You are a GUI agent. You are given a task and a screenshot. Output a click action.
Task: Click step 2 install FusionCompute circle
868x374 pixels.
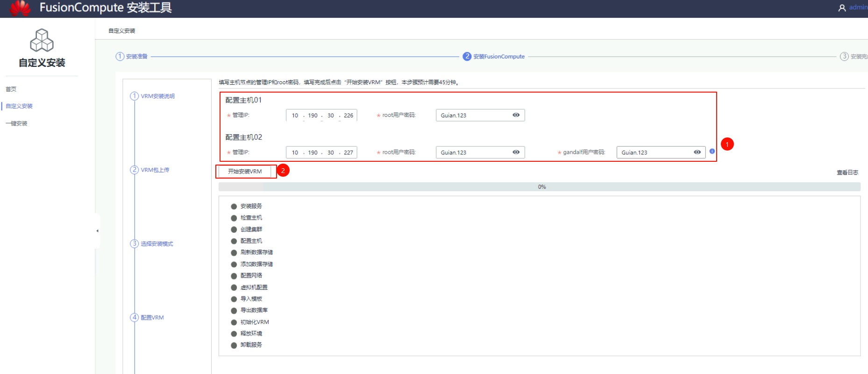tap(467, 57)
